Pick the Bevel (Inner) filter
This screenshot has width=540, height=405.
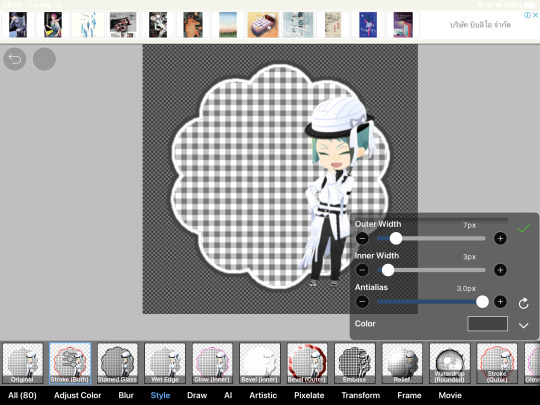click(260, 363)
